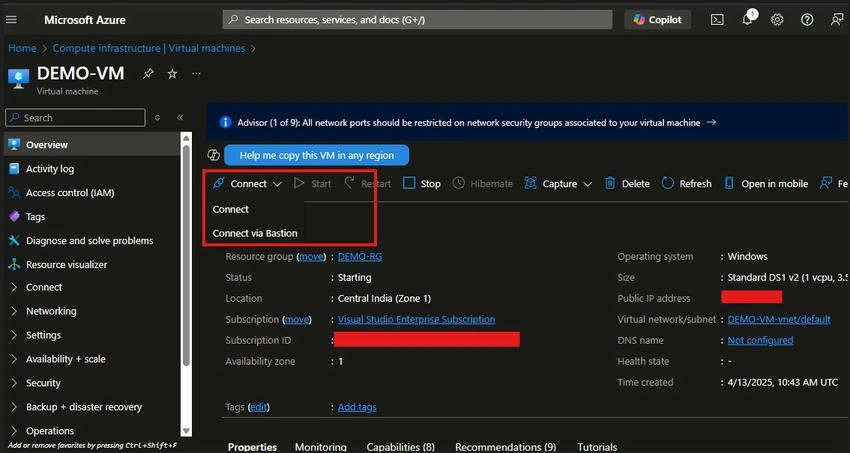
Task: Click the sidebar vertical scrollbar
Action: point(186,255)
